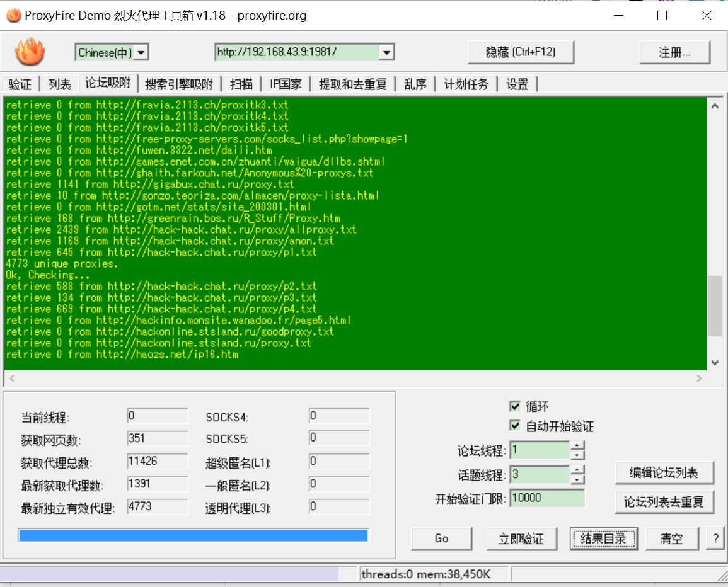Screen dimensions: 728x587
Task: Click the 编辑论坛列表 button
Action: (x=664, y=473)
